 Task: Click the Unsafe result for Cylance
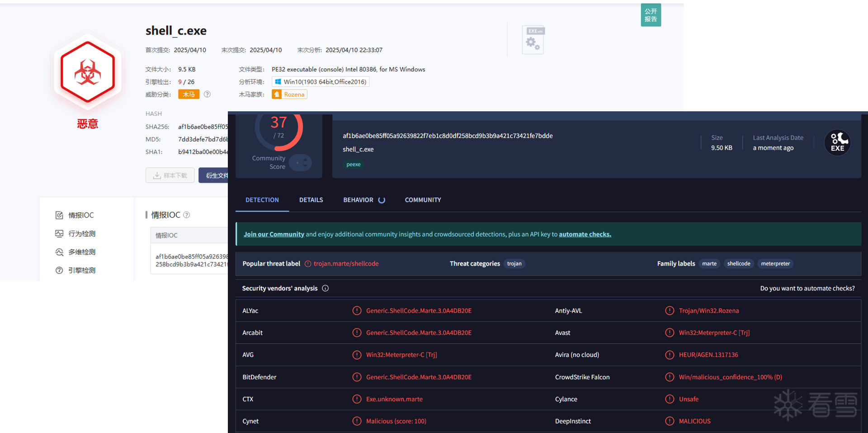[x=689, y=399]
